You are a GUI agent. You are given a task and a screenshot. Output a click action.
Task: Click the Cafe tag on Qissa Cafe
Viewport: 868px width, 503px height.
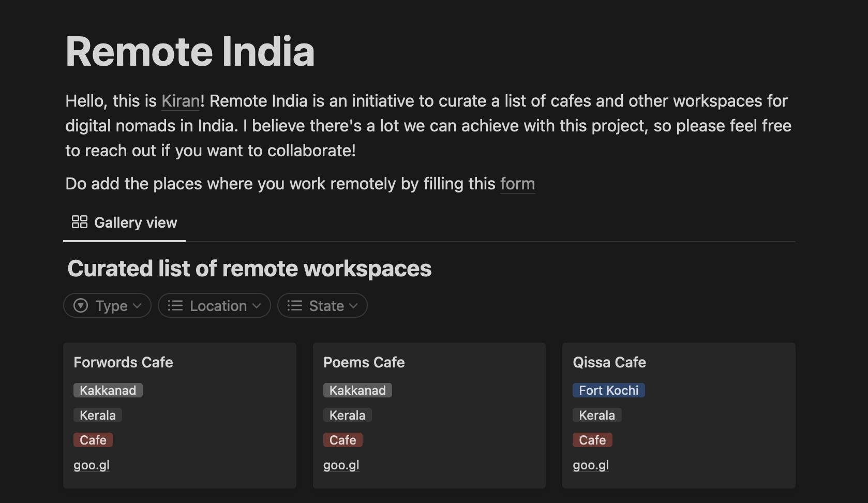592,440
